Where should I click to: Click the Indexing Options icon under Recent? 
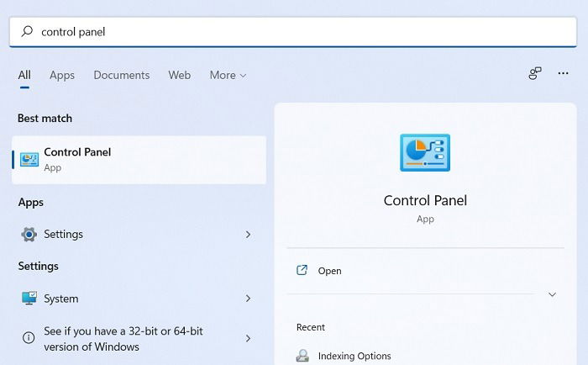click(302, 355)
